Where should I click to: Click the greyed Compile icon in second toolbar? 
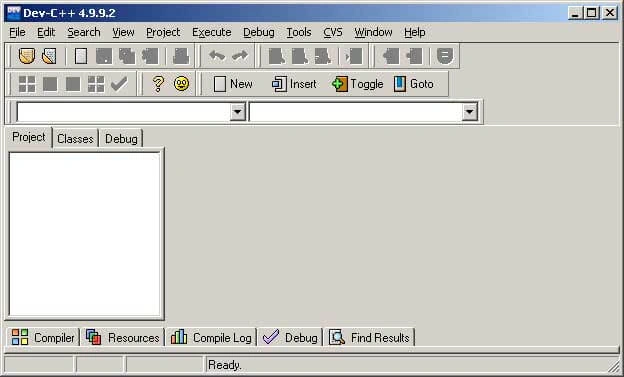click(x=27, y=84)
